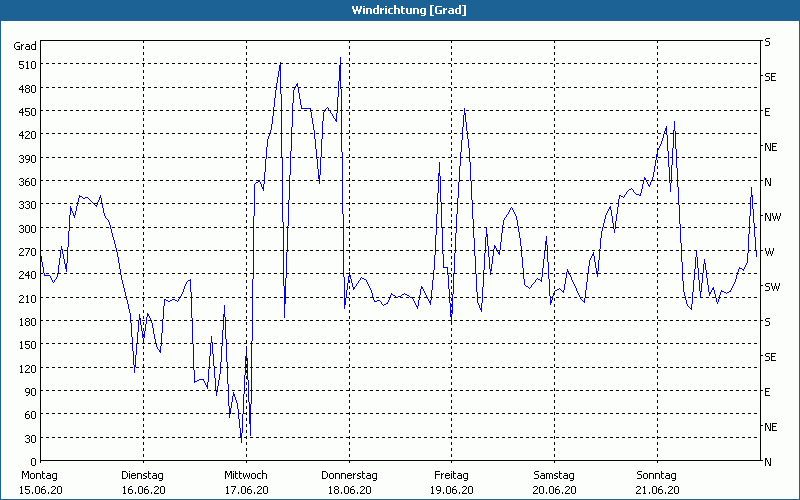This screenshot has height=500, width=800.
Task: Select the "210" axis value
Action: click(x=28, y=298)
